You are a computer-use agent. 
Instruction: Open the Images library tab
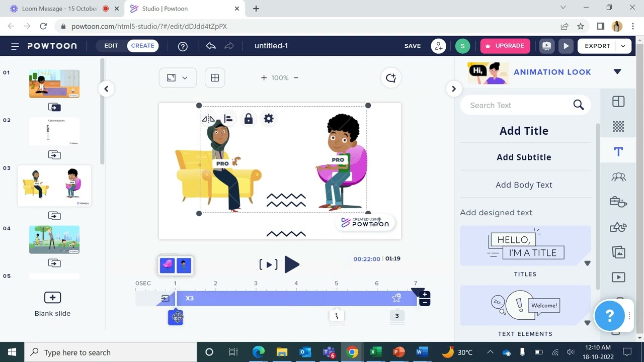coord(618,252)
